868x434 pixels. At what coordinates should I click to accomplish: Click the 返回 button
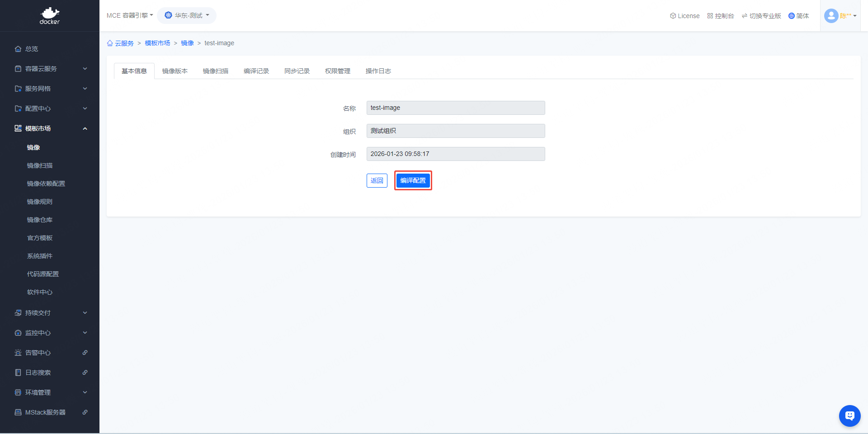[377, 180]
